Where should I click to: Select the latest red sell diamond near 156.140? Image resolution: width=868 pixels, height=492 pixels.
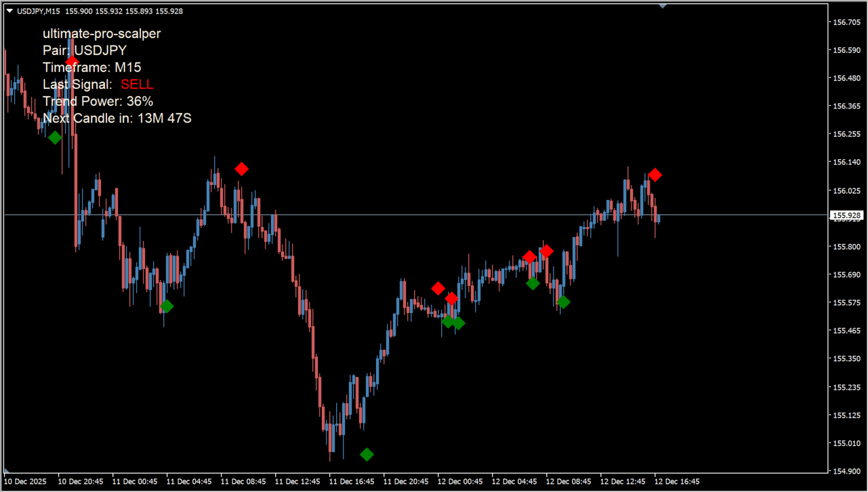(x=655, y=176)
